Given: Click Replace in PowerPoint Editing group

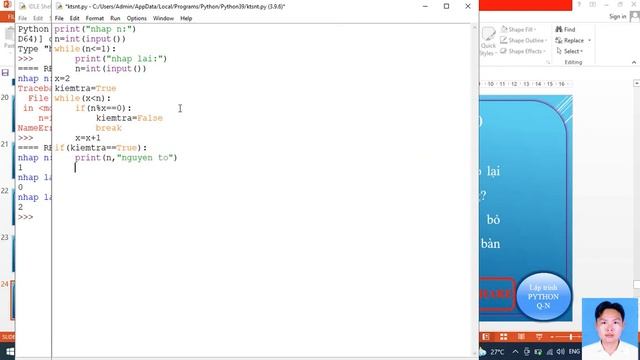Looking at the screenshot, I should tap(570, 40).
